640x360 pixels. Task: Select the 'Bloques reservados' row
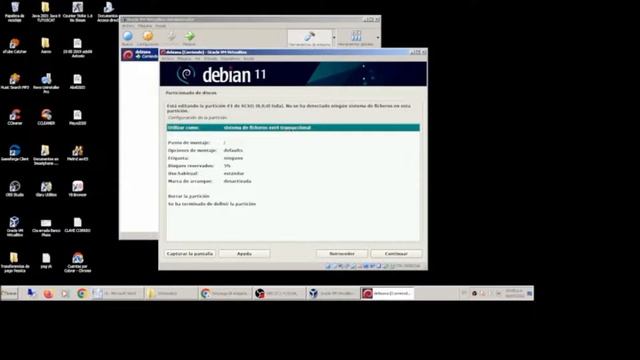coord(293,166)
